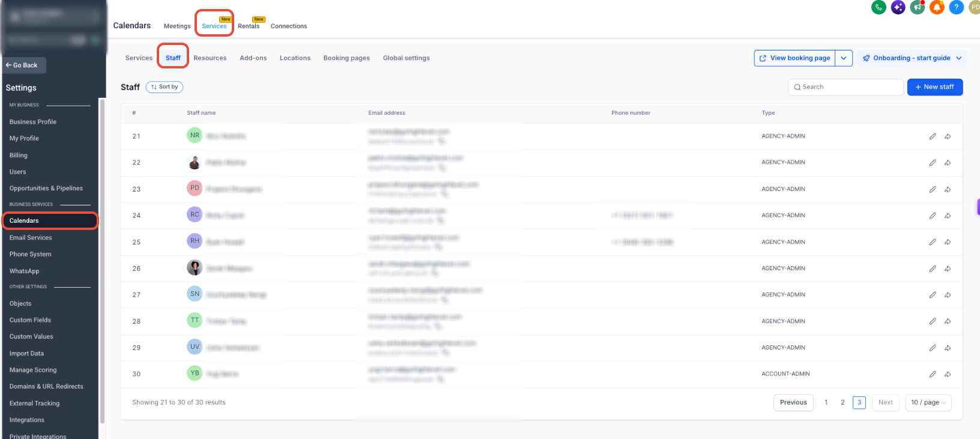Open the Locations sub-tab
This screenshot has width=980, height=439.
click(x=295, y=58)
